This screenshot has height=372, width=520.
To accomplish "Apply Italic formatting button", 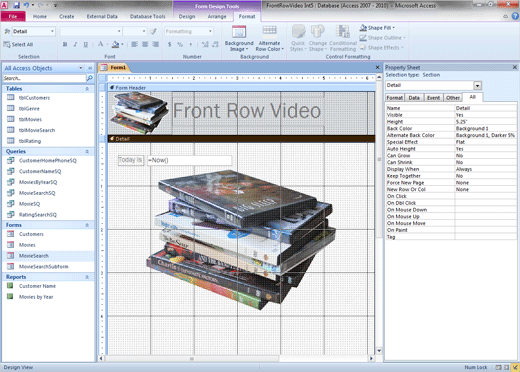I will point(75,44).
